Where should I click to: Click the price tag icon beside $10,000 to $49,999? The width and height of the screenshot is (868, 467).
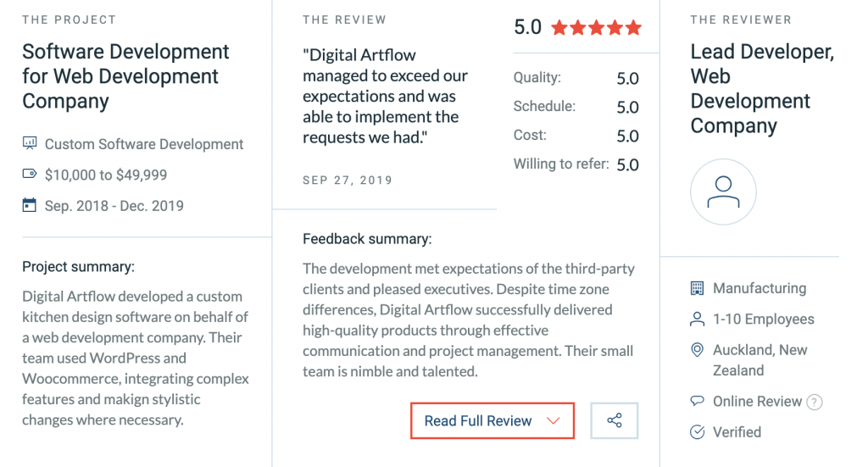tap(30, 174)
